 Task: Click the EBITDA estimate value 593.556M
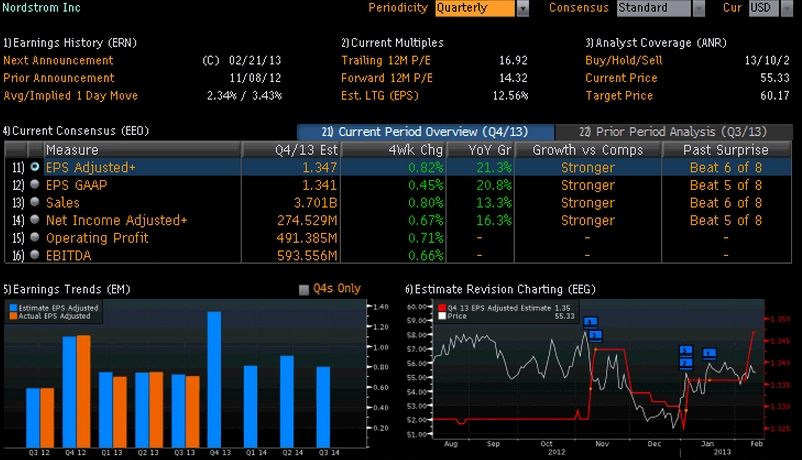click(307, 255)
